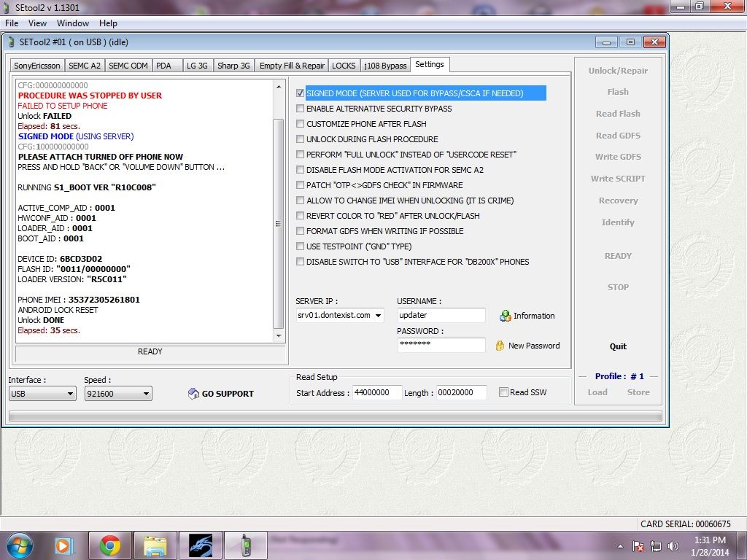The height and width of the screenshot is (560, 747).
Task: Click the STOP button
Action: [x=618, y=287]
